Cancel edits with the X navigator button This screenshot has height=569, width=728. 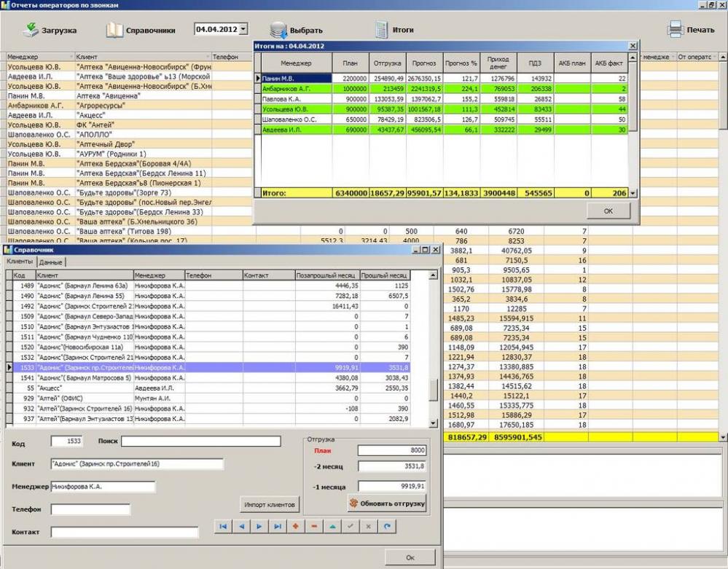(x=369, y=526)
